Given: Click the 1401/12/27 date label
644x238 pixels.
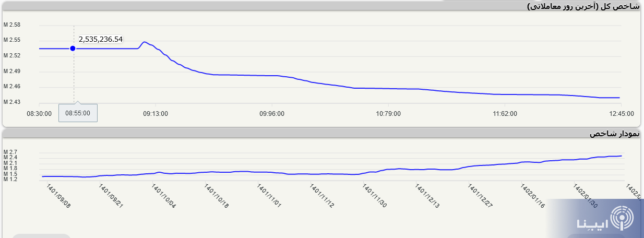Looking at the screenshot, I should (480, 195).
